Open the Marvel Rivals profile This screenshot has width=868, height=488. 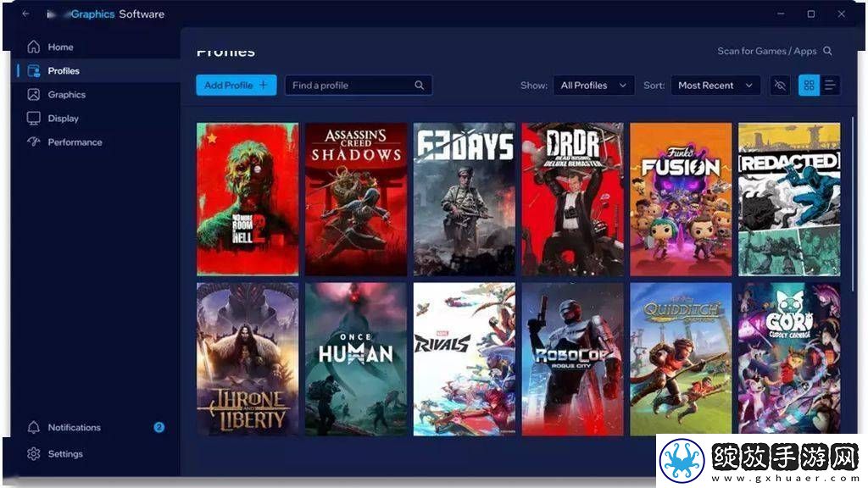(465, 359)
